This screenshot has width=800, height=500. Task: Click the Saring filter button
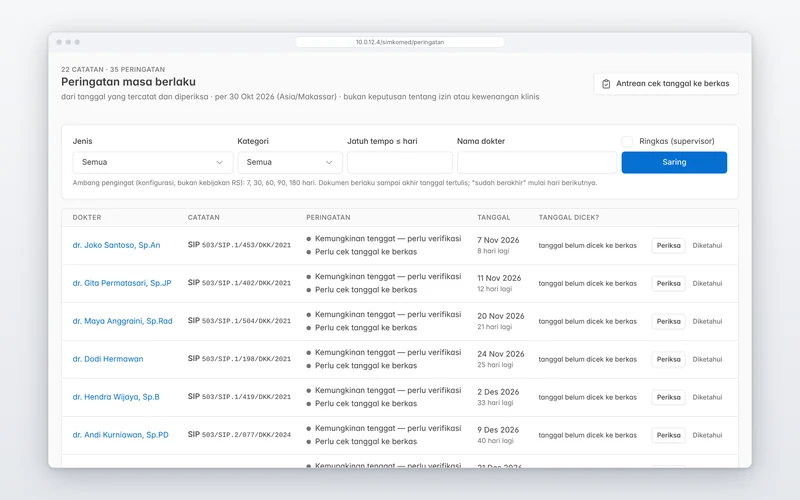[674, 162]
